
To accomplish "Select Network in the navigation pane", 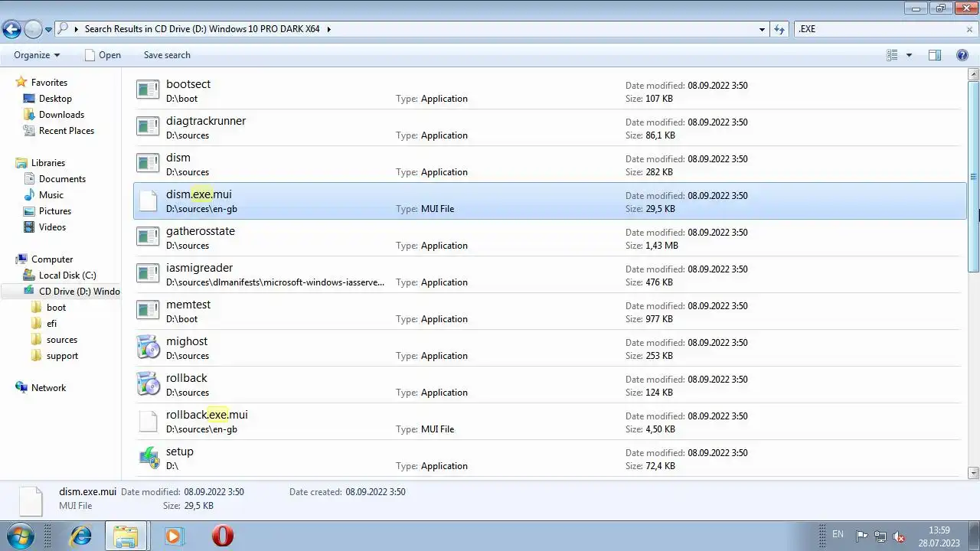I will click(x=48, y=388).
